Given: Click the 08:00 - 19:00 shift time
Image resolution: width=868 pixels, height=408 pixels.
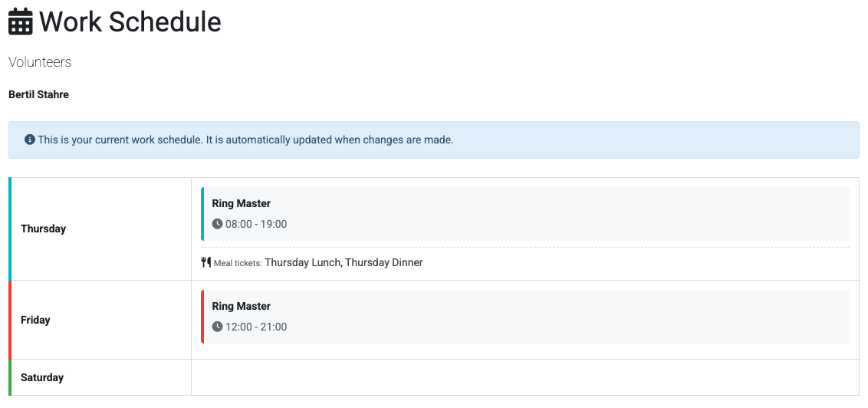Looking at the screenshot, I should pos(256,225).
